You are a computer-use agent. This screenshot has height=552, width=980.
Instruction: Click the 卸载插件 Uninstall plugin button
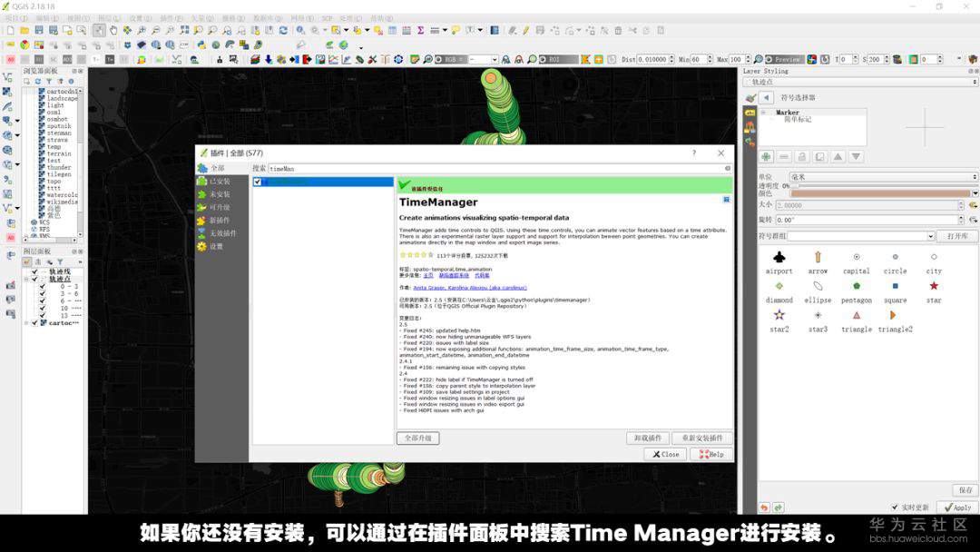[x=648, y=439]
